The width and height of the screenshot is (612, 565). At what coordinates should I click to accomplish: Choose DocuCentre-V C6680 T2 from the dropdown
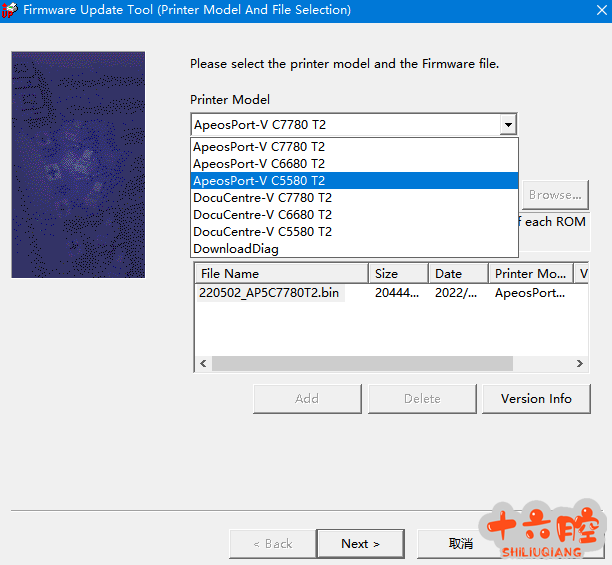click(x=262, y=215)
